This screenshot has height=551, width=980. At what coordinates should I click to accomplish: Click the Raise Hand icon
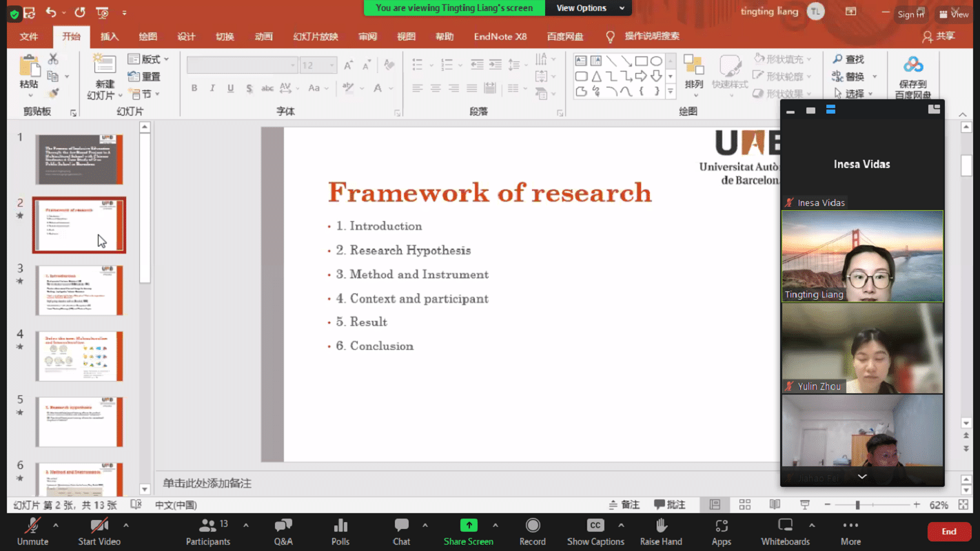661,526
